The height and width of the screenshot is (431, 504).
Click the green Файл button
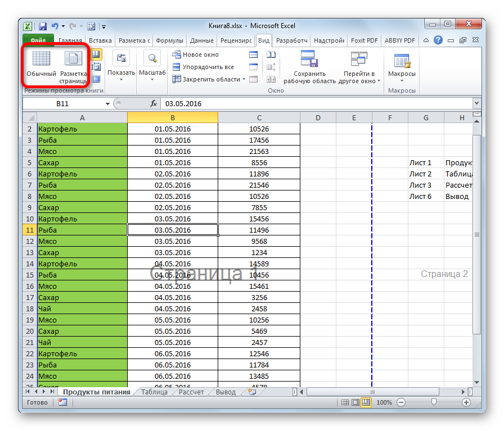point(38,40)
